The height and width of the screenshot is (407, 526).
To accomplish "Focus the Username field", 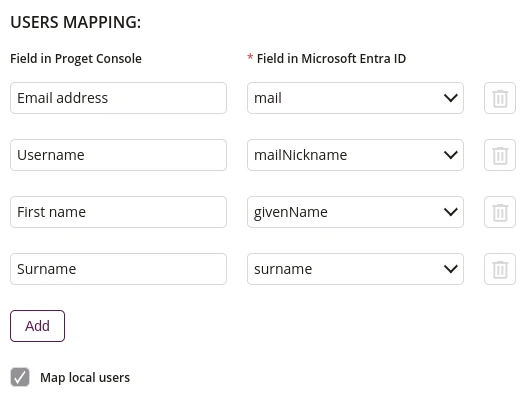I will pyautogui.click(x=118, y=155).
